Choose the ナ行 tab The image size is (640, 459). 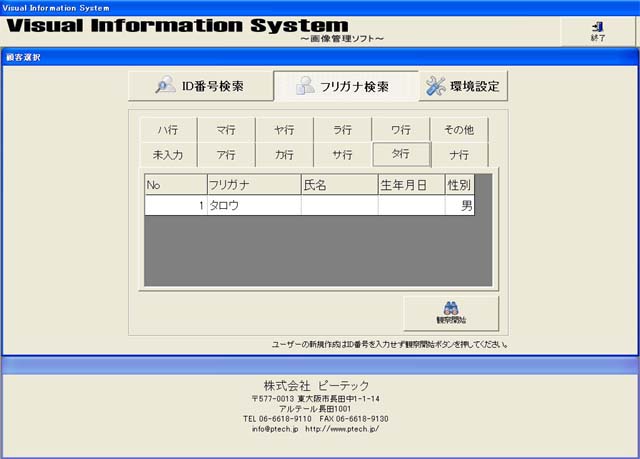tap(459, 155)
